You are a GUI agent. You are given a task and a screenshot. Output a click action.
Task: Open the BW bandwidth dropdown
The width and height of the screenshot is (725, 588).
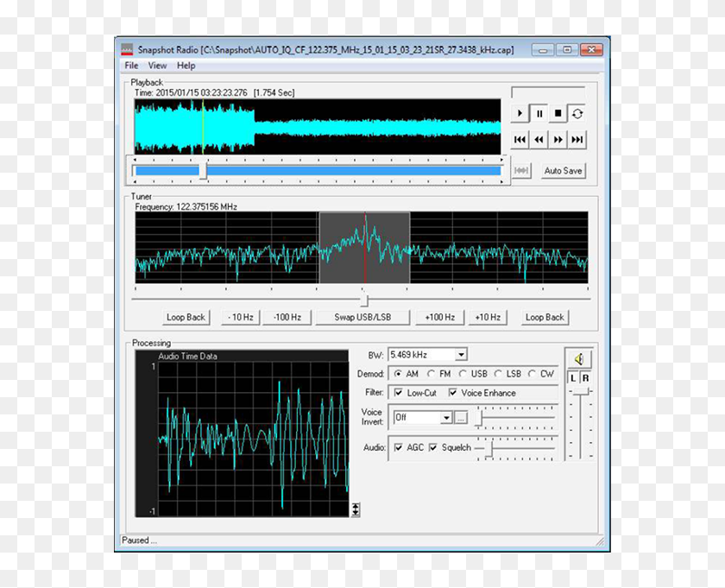point(461,354)
